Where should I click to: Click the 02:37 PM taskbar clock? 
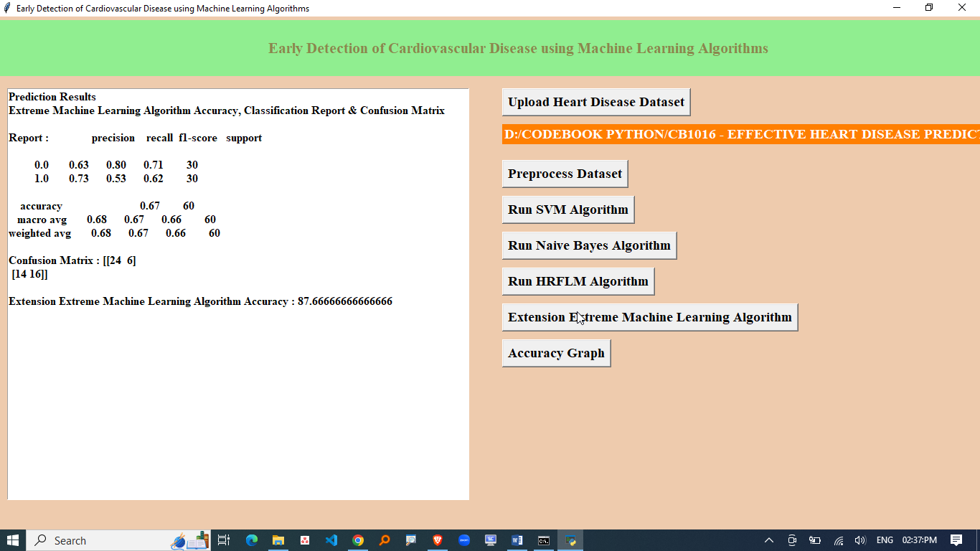coord(920,540)
